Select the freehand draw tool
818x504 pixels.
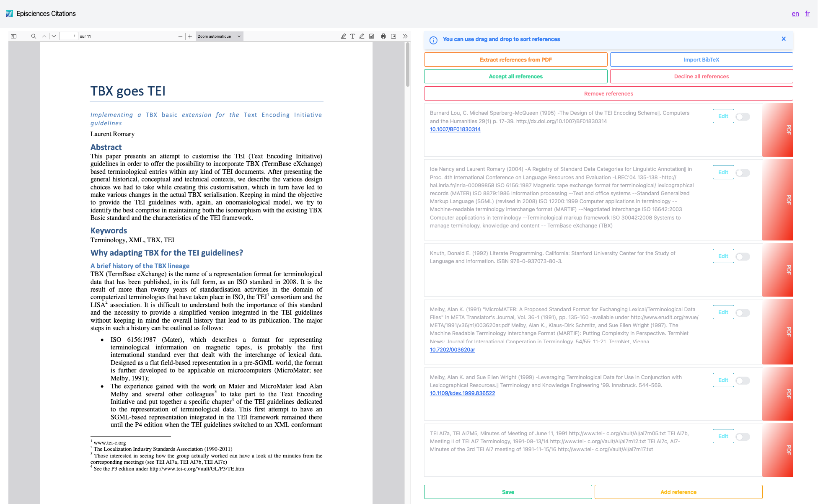click(362, 36)
